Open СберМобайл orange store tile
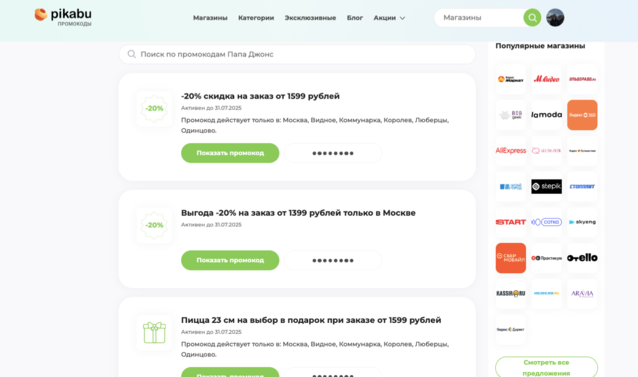638x377 pixels. pos(511,258)
